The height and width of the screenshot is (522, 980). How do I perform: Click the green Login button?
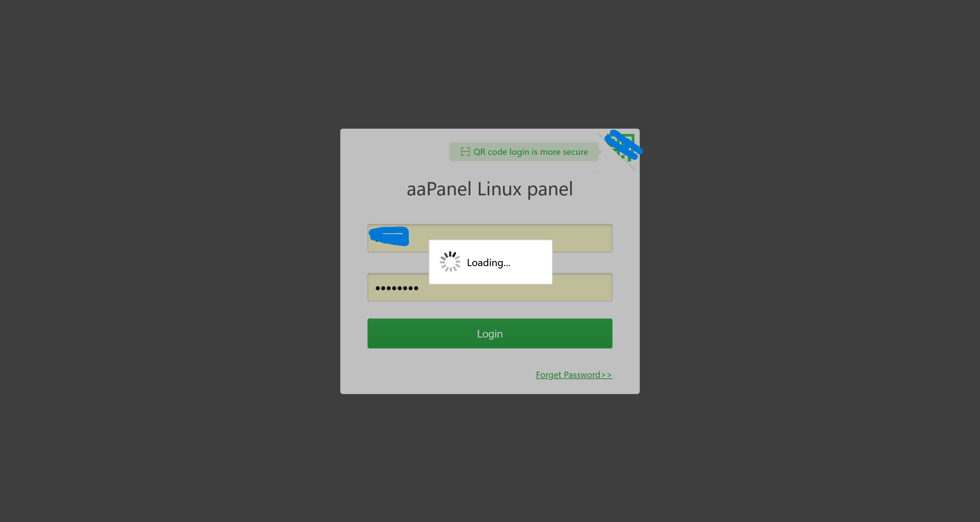coord(490,333)
